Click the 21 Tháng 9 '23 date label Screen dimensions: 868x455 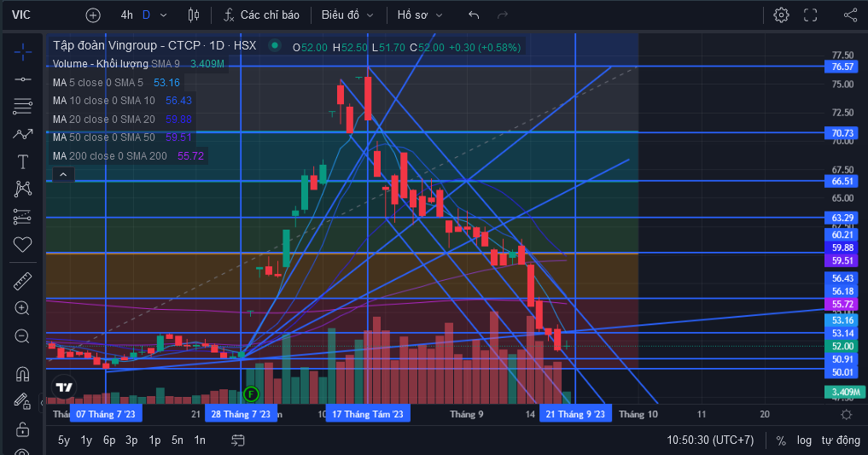(576, 414)
